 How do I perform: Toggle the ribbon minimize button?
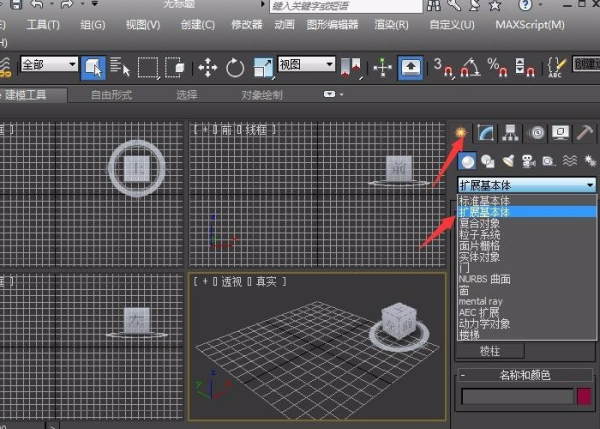point(329,94)
